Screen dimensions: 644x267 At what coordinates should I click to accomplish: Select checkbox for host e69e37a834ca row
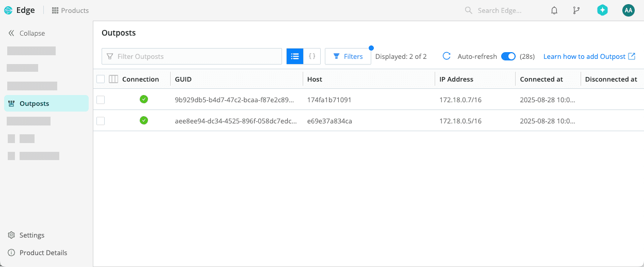(101, 121)
